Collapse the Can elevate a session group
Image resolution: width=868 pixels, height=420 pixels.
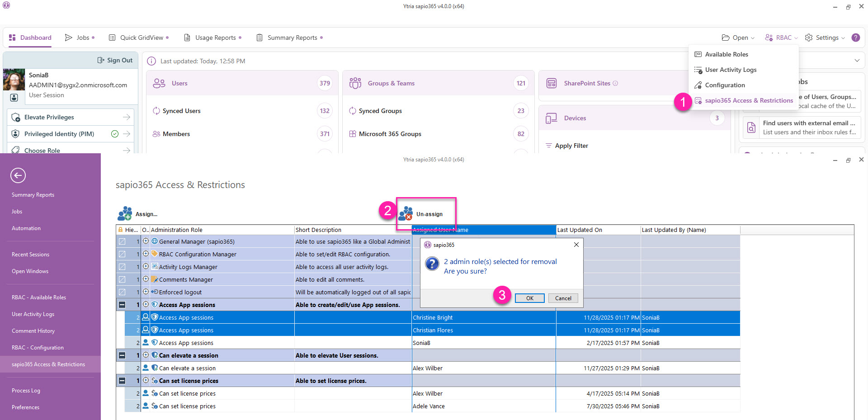pyautogui.click(x=121, y=355)
